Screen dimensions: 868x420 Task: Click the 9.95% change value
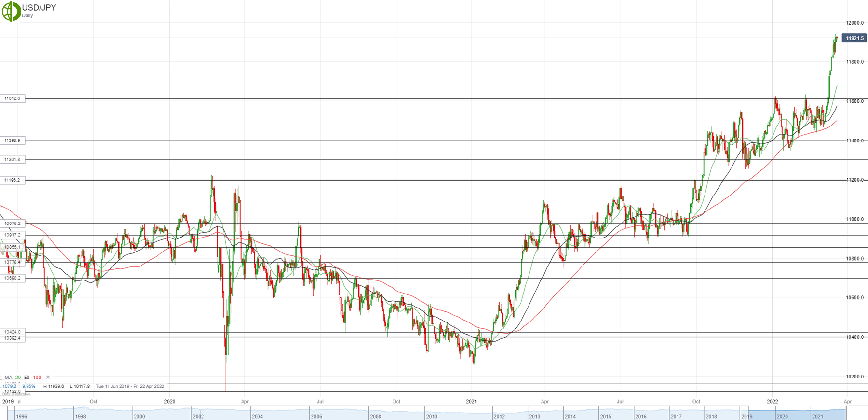[x=29, y=386]
